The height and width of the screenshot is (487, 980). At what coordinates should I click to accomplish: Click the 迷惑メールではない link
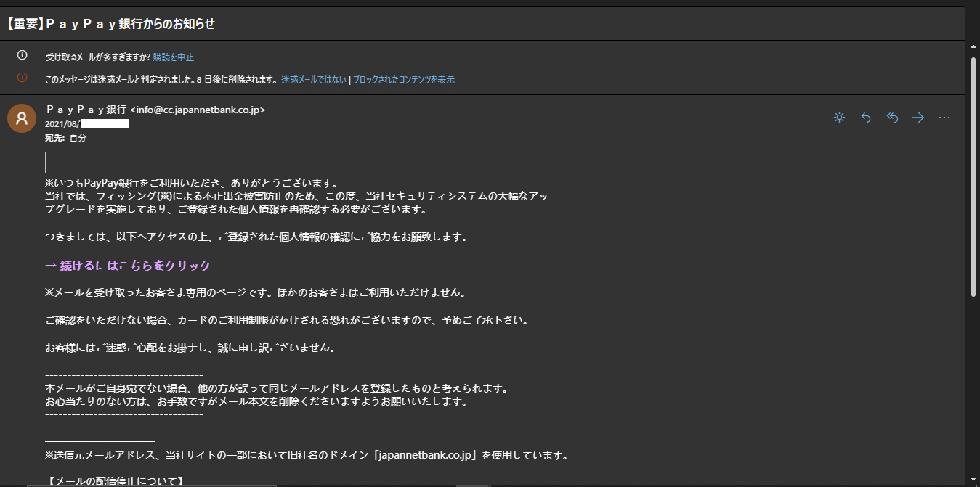coord(314,80)
